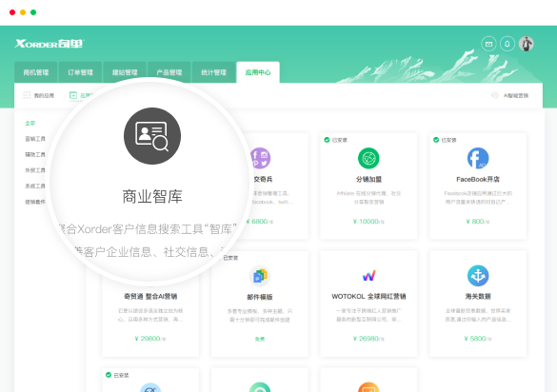The height and width of the screenshot is (392, 557).
Task: Filter apps by 系统工具 category
Action: (x=35, y=186)
